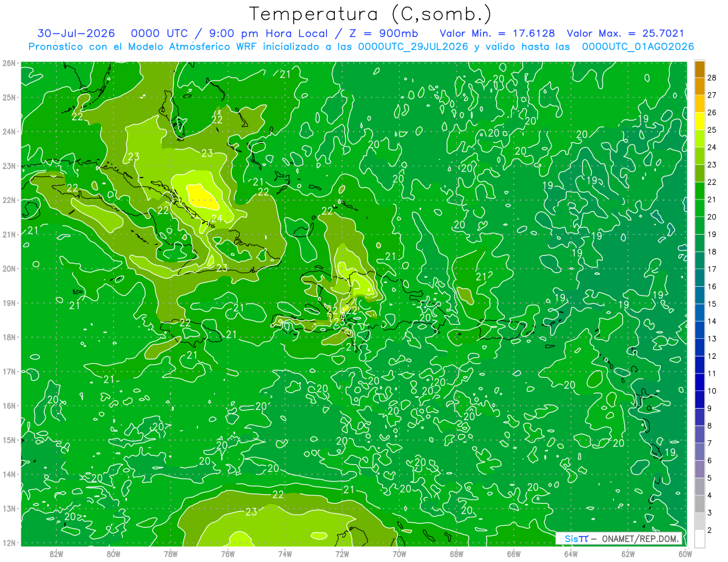Pick the deep blue colorbar segment between 10 and 11
728x562 pixels.
pos(699,382)
